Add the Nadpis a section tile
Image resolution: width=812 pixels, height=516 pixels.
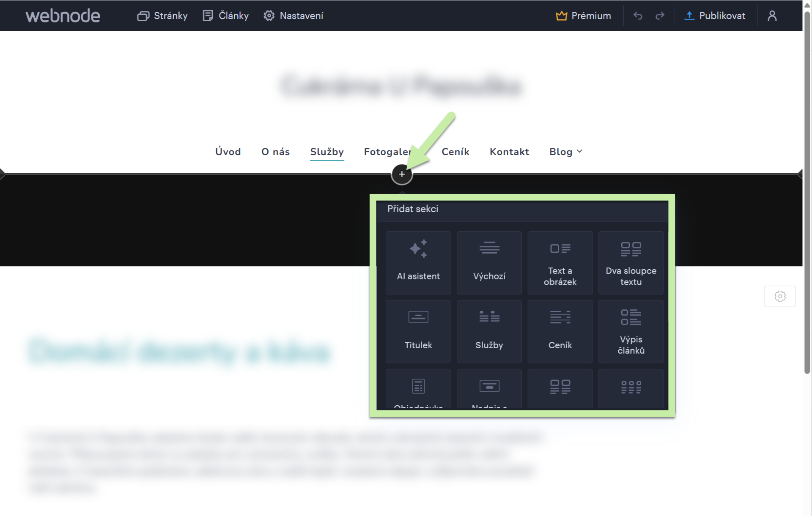click(489, 389)
